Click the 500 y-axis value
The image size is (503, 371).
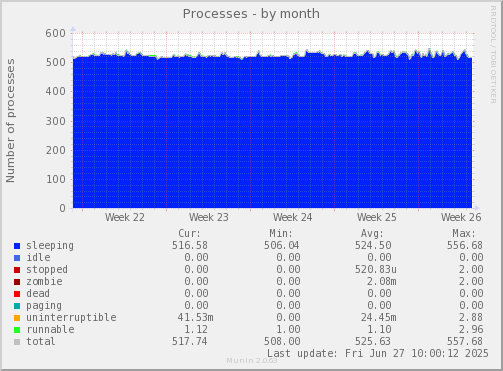(x=56, y=62)
